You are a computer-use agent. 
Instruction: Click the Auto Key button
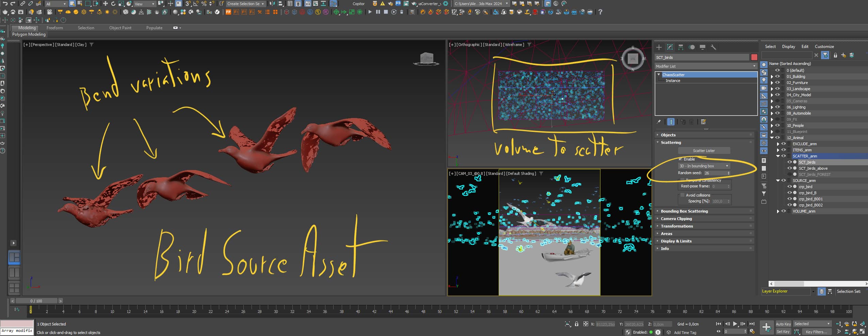(x=783, y=324)
